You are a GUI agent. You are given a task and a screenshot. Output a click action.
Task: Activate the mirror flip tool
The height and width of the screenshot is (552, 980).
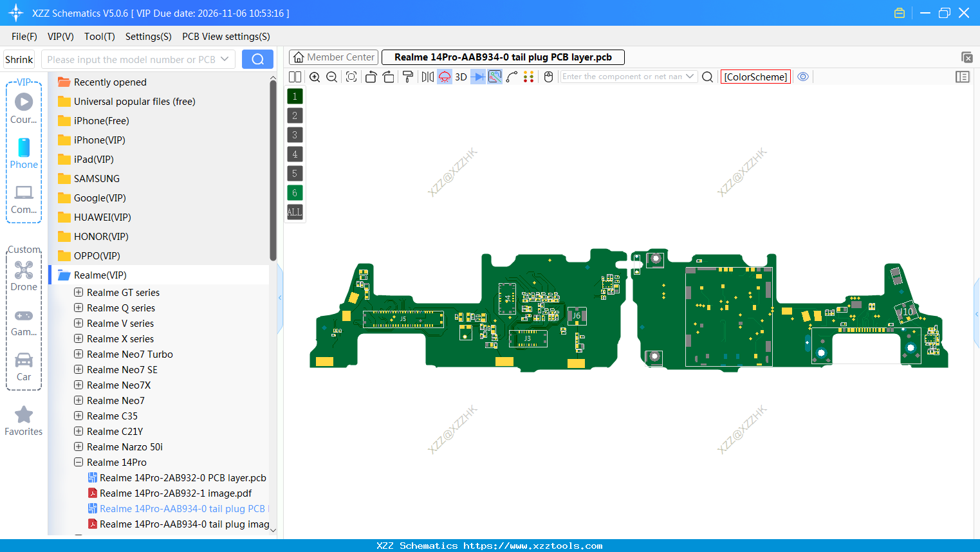[429, 77]
